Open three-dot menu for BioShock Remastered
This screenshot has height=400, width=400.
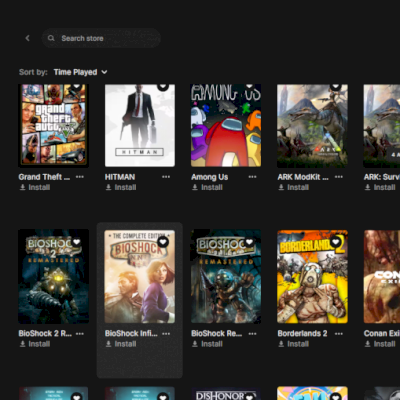tap(252, 333)
